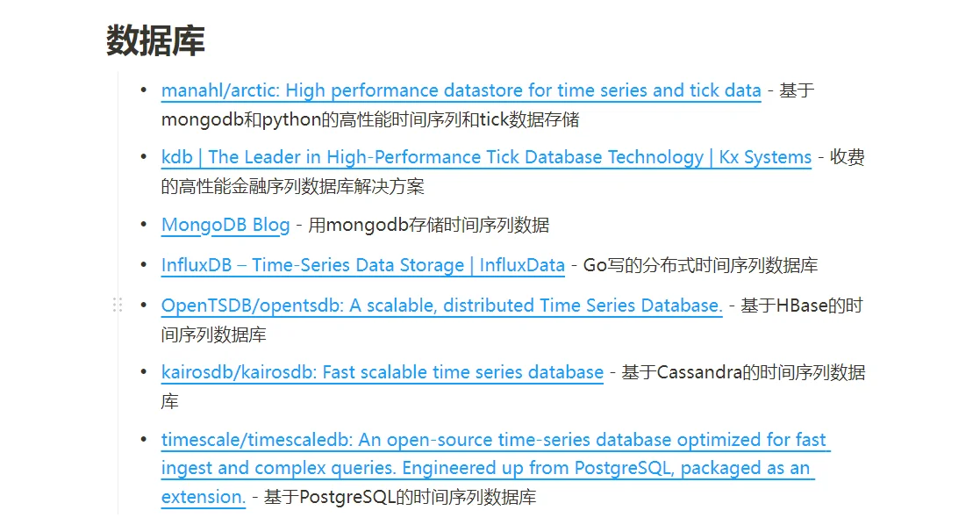The width and height of the screenshot is (980, 532).
Task: Open the timescale/timescaledb link
Action: pyautogui.click(x=493, y=440)
